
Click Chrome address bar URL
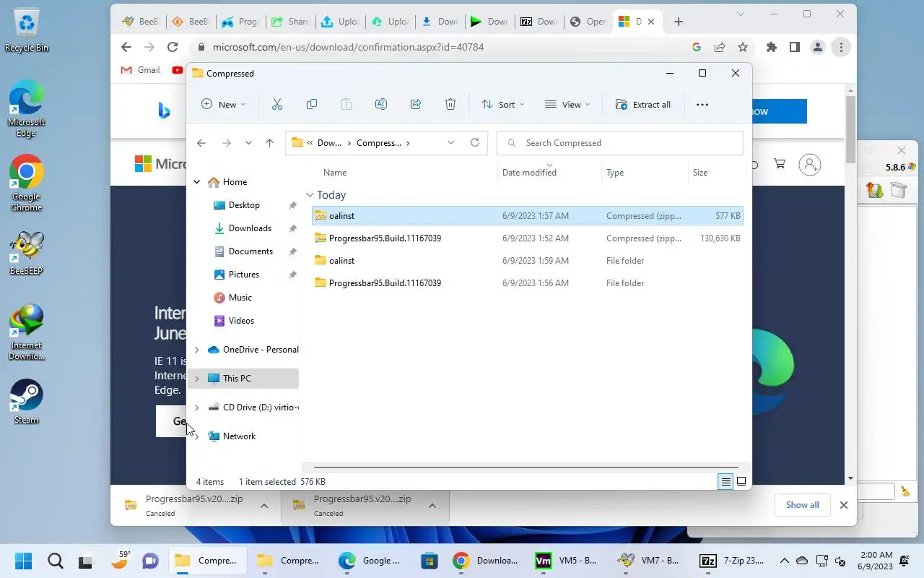[348, 47]
